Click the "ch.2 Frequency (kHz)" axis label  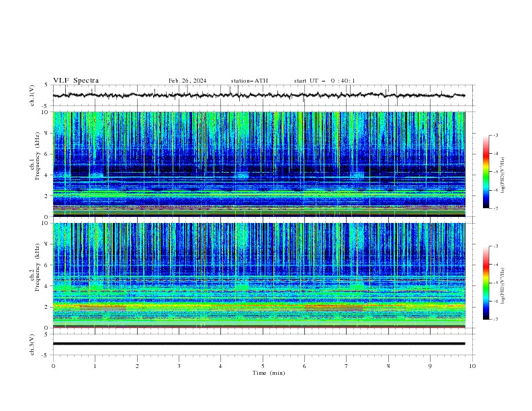[35, 267]
